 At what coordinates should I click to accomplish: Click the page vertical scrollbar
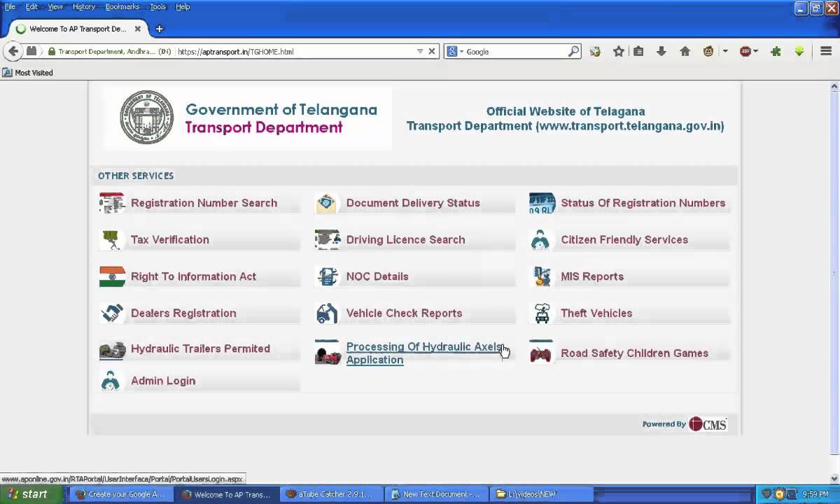point(834,273)
